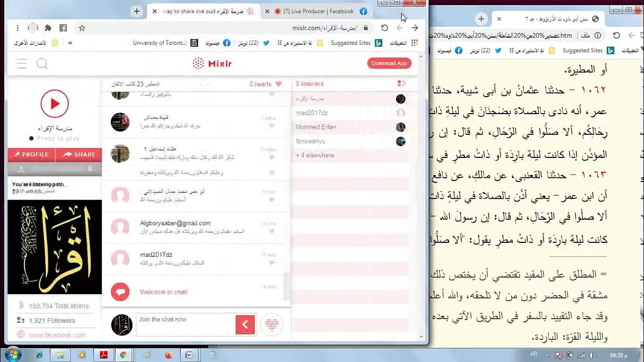Image resolution: width=644 pixels, height=362 pixels.
Task: Launch Internet Explorer from taskbar
Action: [x=39, y=355]
